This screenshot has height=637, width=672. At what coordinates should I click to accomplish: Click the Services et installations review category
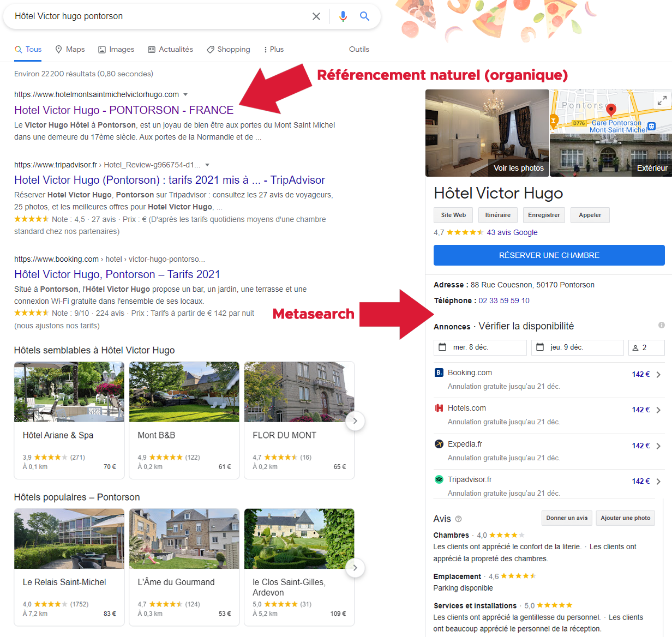click(x=475, y=606)
